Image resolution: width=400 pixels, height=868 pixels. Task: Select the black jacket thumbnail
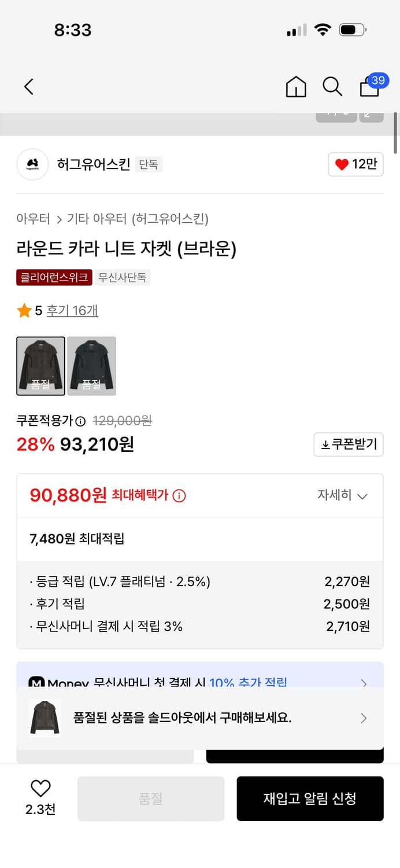91,366
